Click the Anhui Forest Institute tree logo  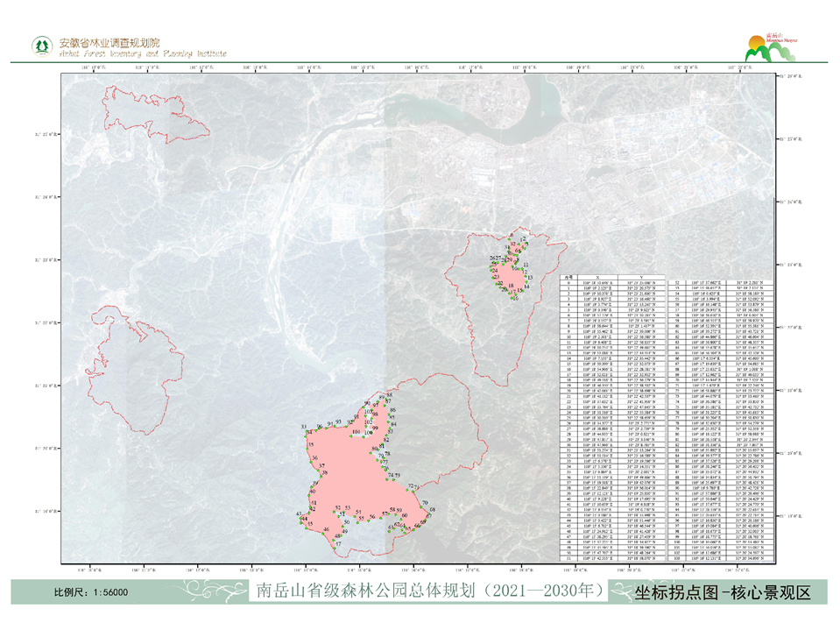tap(41, 45)
